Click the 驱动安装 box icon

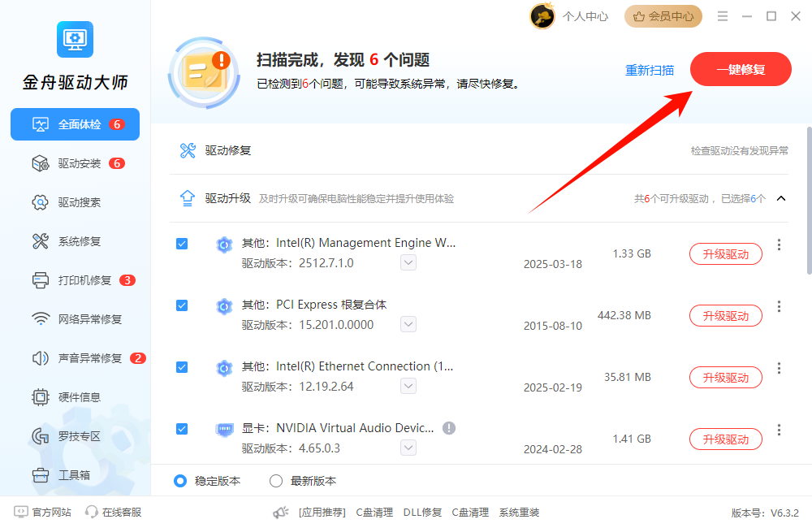(41, 164)
